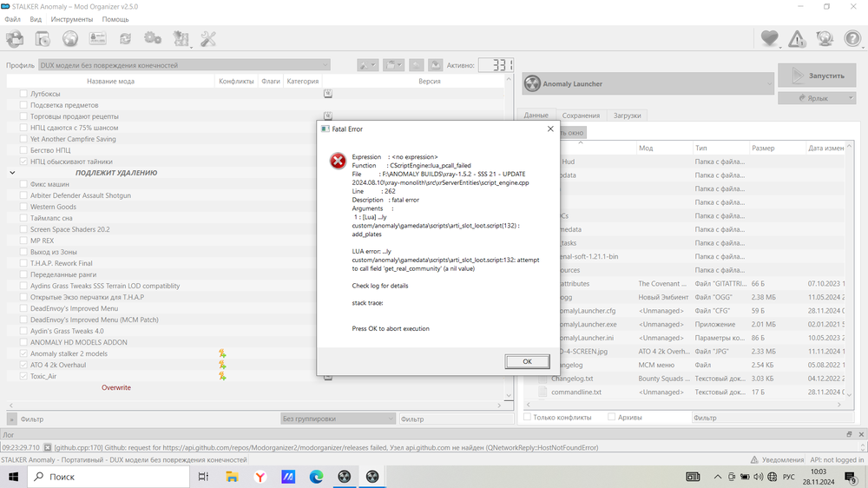Open the profile selection dropdown

click(184, 65)
